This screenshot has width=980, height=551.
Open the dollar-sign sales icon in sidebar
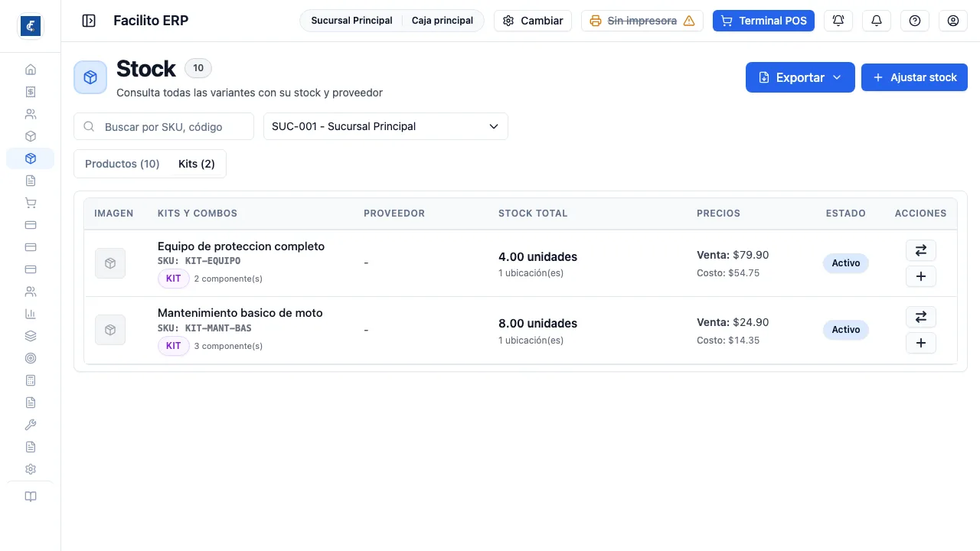click(31, 92)
